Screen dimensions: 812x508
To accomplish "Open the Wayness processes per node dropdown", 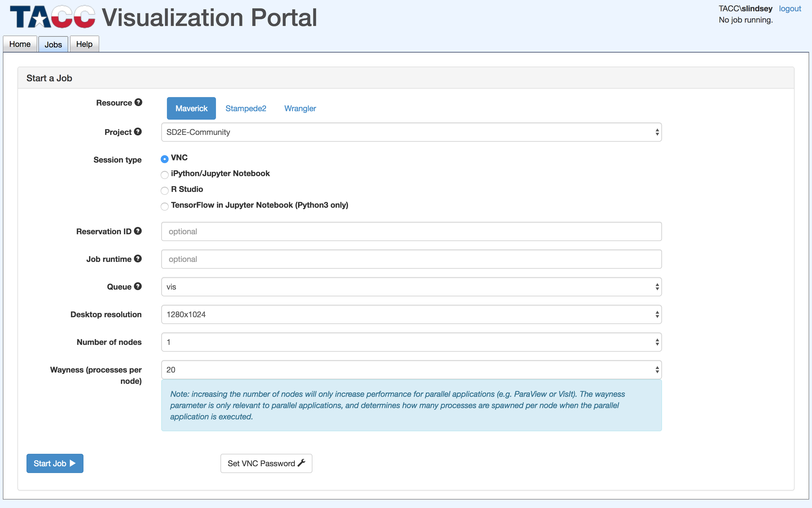I will (411, 370).
